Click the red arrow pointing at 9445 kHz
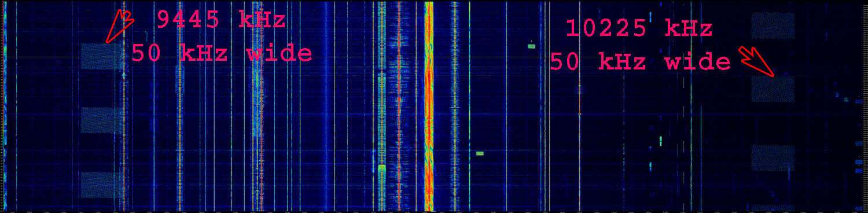The image size is (868, 213). [120, 26]
